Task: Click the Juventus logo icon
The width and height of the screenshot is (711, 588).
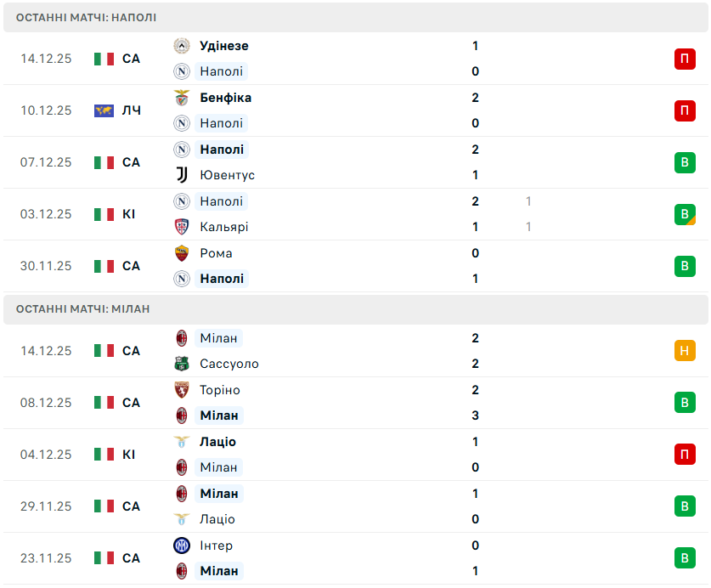Action: [x=181, y=175]
